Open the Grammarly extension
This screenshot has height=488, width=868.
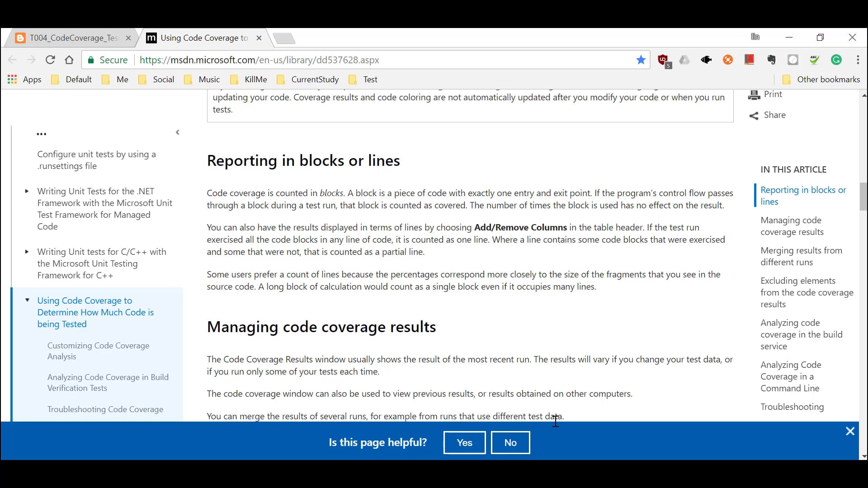click(x=836, y=60)
